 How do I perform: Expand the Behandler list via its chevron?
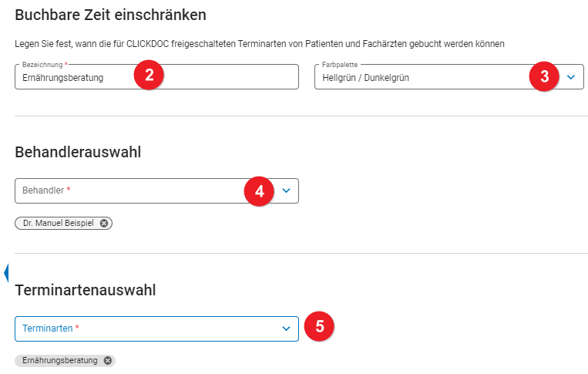coord(286,190)
